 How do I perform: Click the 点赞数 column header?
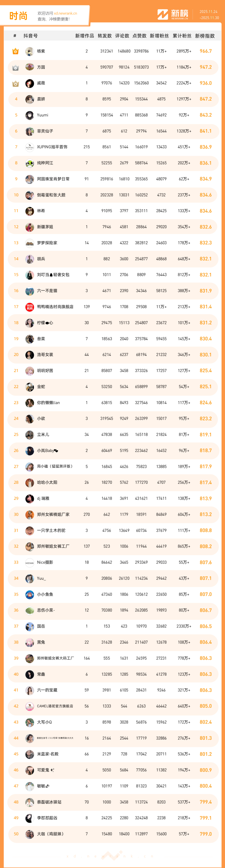point(139,36)
